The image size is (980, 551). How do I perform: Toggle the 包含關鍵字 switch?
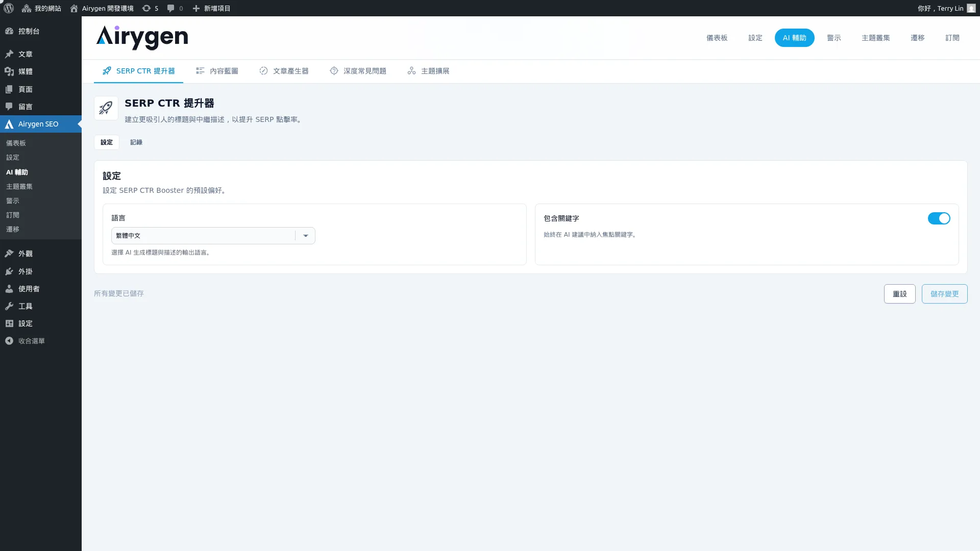pos(939,218)
